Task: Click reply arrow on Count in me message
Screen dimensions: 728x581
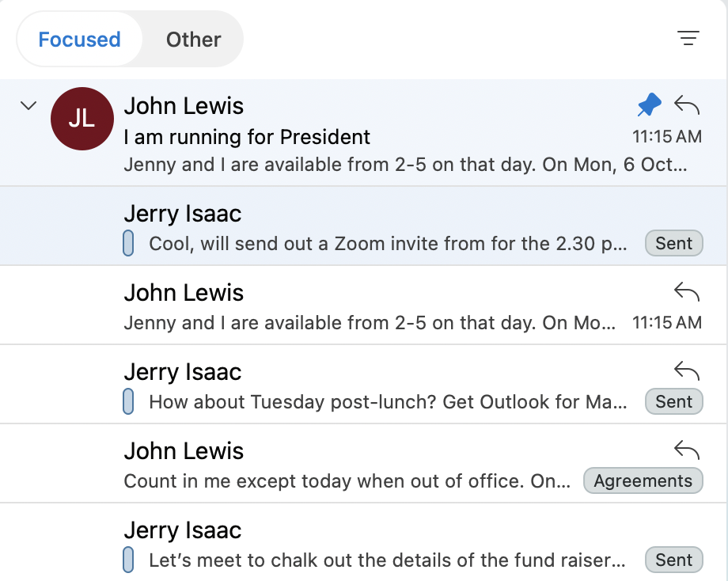Action: pos(687,450)
